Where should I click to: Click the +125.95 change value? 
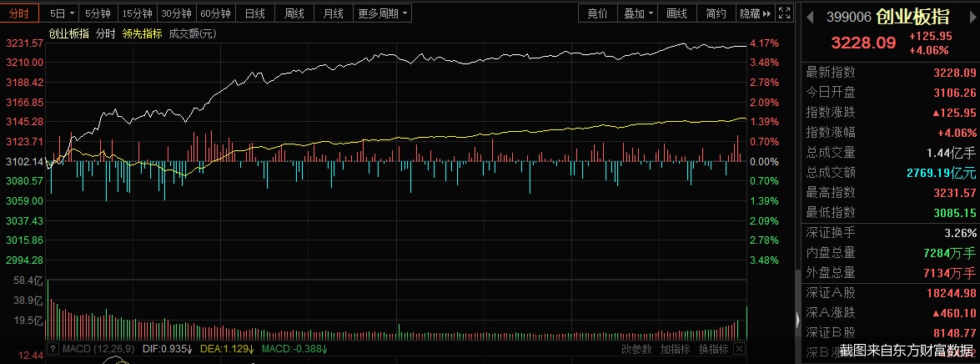(931, 37)
